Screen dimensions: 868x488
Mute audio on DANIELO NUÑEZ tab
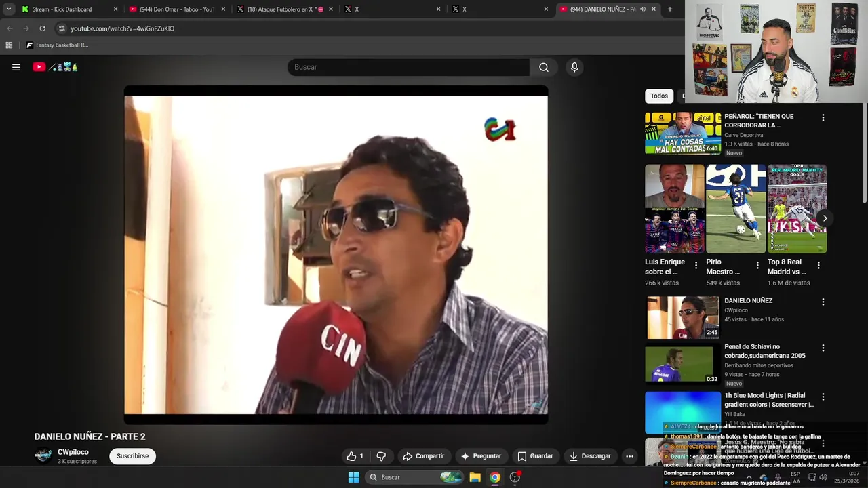coord(642,9)
